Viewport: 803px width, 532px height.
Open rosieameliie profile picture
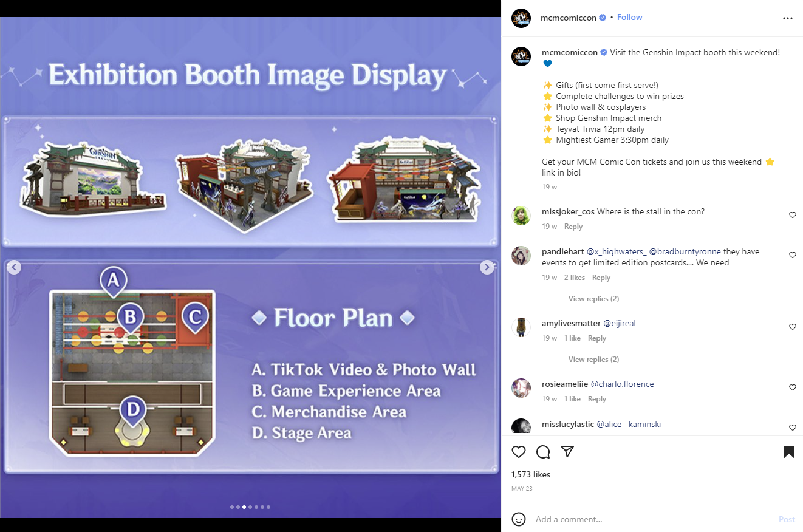[x=521, y=387]
